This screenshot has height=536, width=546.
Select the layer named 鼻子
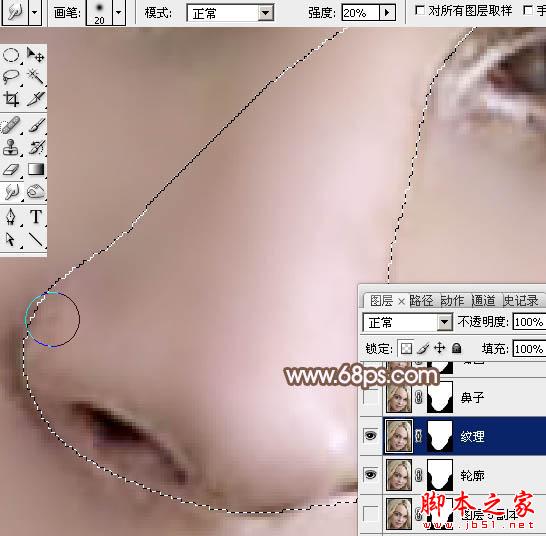point(473,397)
